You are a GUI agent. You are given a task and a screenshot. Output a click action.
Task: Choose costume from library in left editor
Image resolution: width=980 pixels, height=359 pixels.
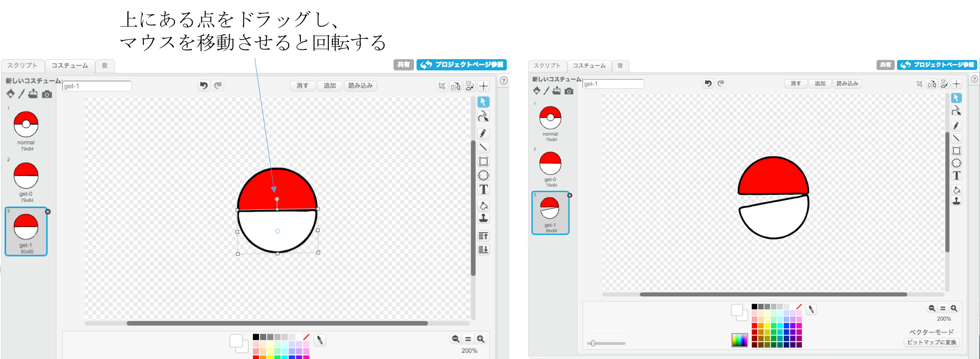point(10,94)
